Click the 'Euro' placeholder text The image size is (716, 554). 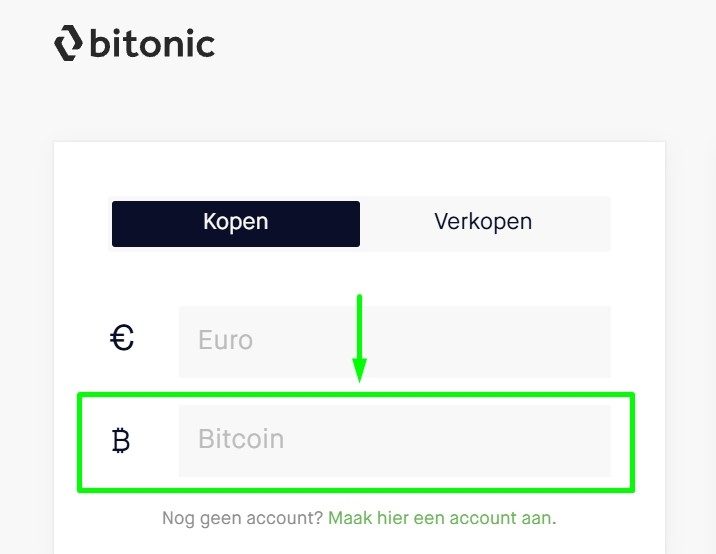click(x=225, y=341)
